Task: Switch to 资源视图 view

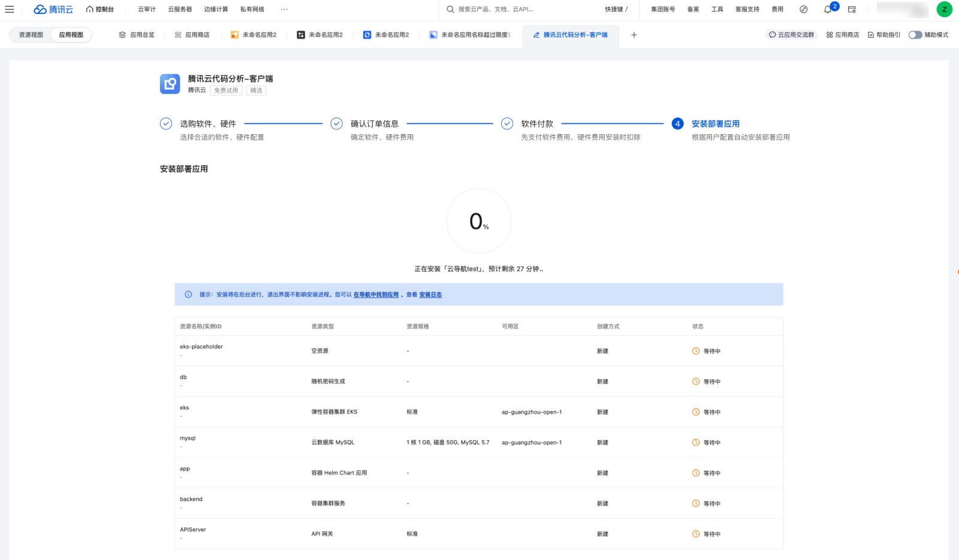Action: click(x=31, y=35)
